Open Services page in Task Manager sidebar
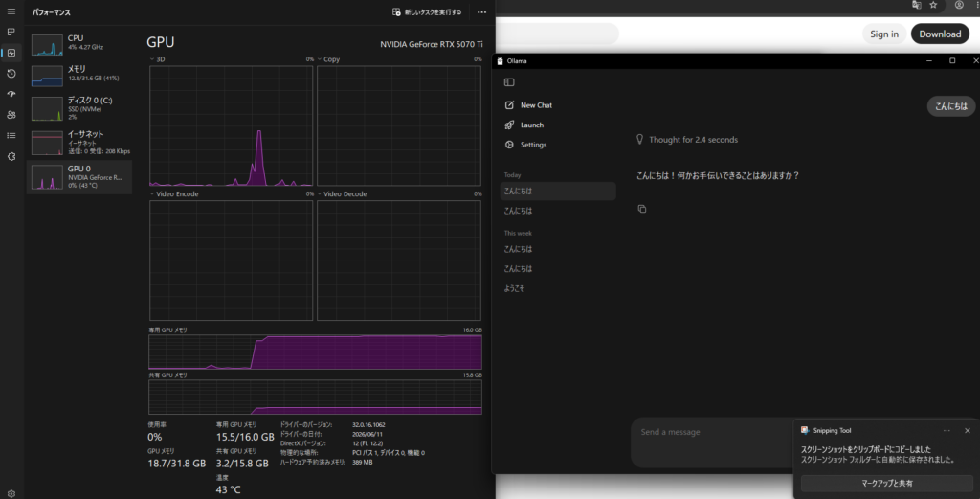Viewport: 980px width, 499px height. [11, 156]
